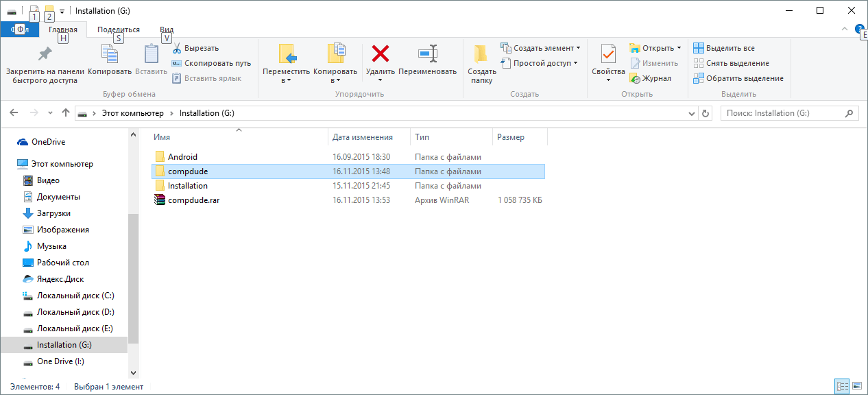
Task: Click the Copy (Копировать) clipboard icon
Action: (x=110, y=54)
